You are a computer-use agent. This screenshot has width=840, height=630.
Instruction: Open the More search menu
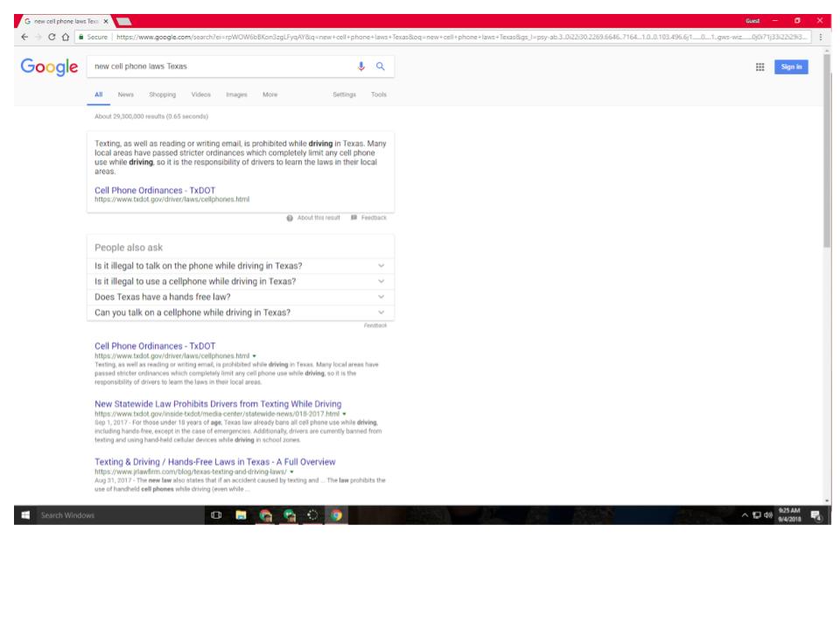[x=270, y=94]
